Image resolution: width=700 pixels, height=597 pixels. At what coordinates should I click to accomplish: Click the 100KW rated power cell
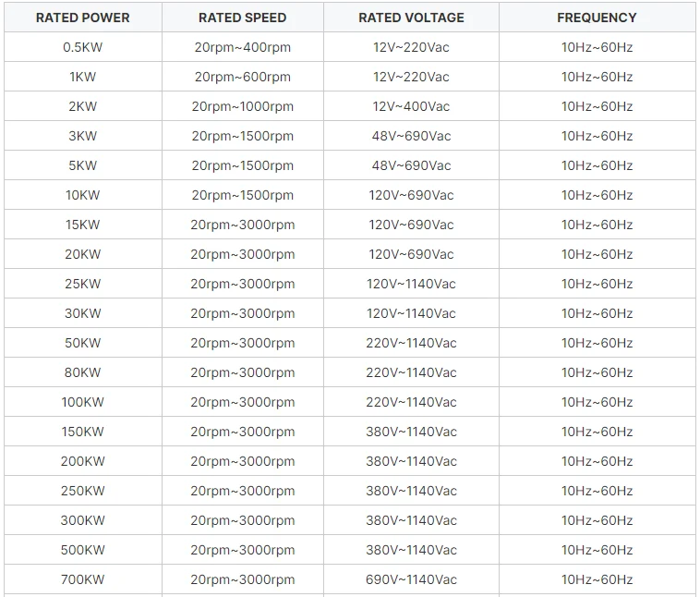click(83, 402)
